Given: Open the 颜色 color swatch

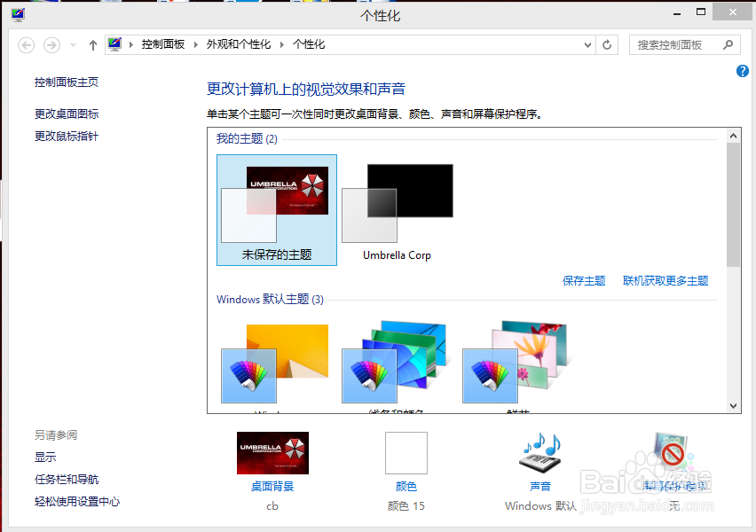Looking at the screenshot, I should (x=406, y=453).
